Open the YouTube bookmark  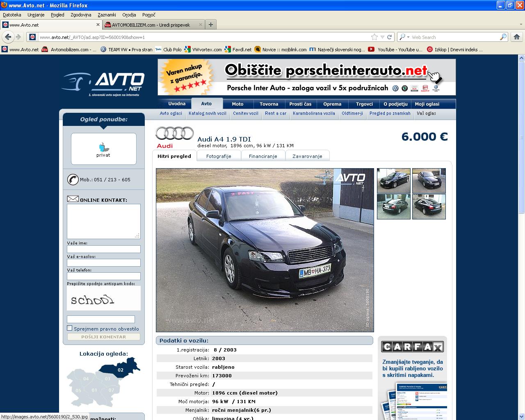click(395, 49)
